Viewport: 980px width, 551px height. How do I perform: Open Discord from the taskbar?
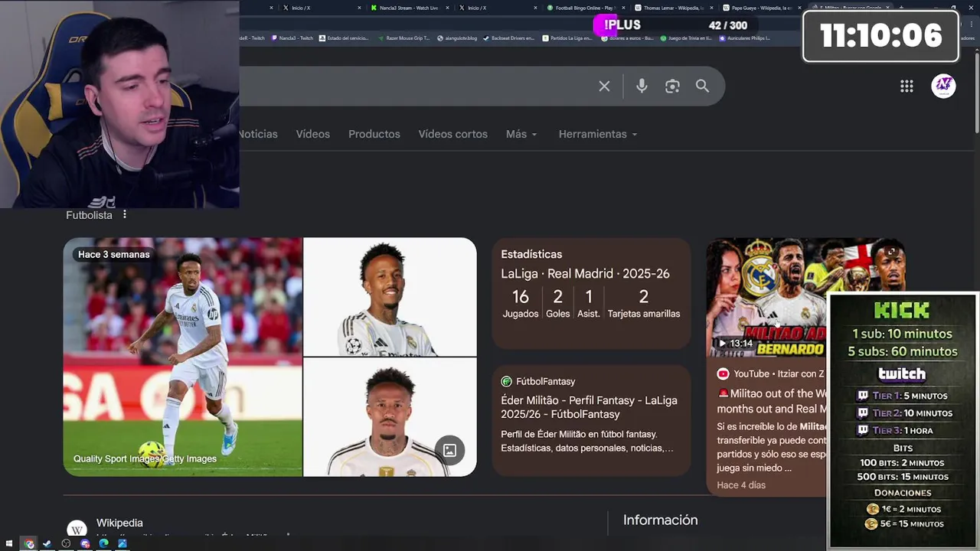pyautogui.click(x=85, y=543)
